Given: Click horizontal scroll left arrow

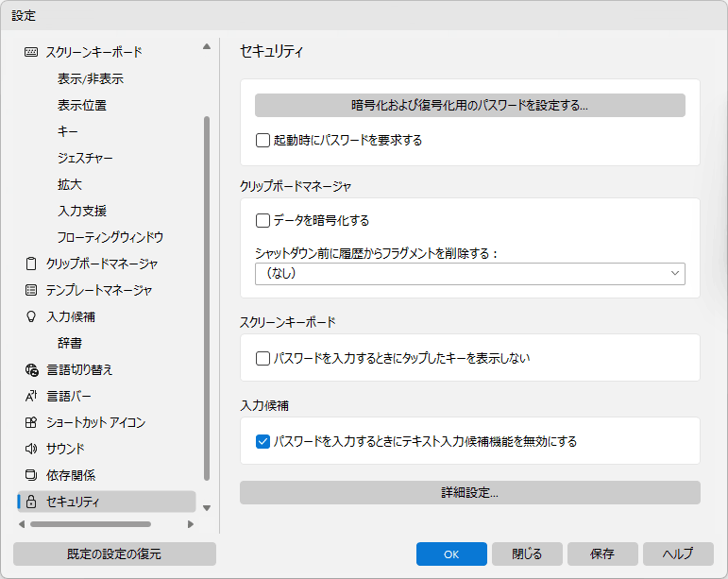Looking at the screenshot, I should pos(22,524).
